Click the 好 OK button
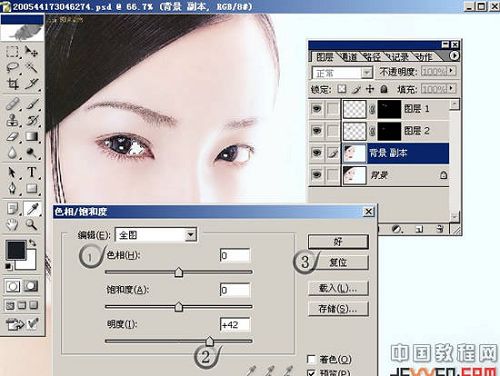Image resolution: width=500 pixels, height=376 pixels. click(x=338, y=242)
